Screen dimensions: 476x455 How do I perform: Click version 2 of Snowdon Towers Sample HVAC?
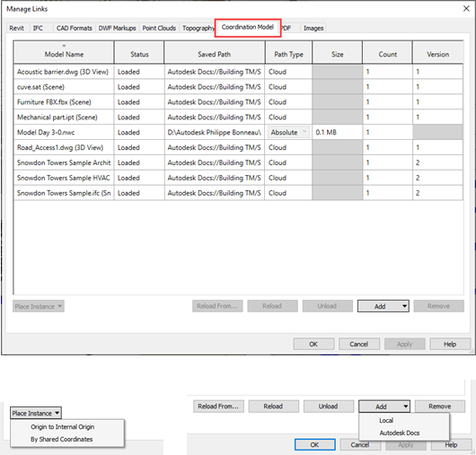click(437, 178)
